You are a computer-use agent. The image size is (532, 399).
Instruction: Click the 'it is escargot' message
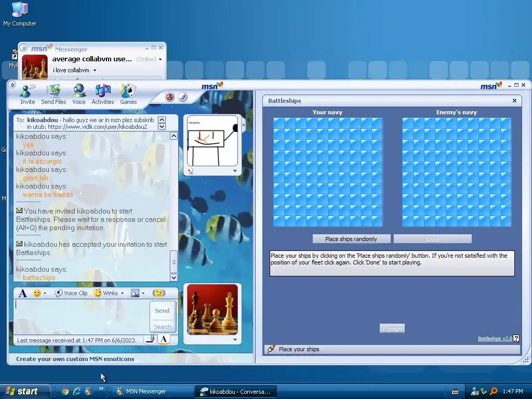click(x=42, y=162)
